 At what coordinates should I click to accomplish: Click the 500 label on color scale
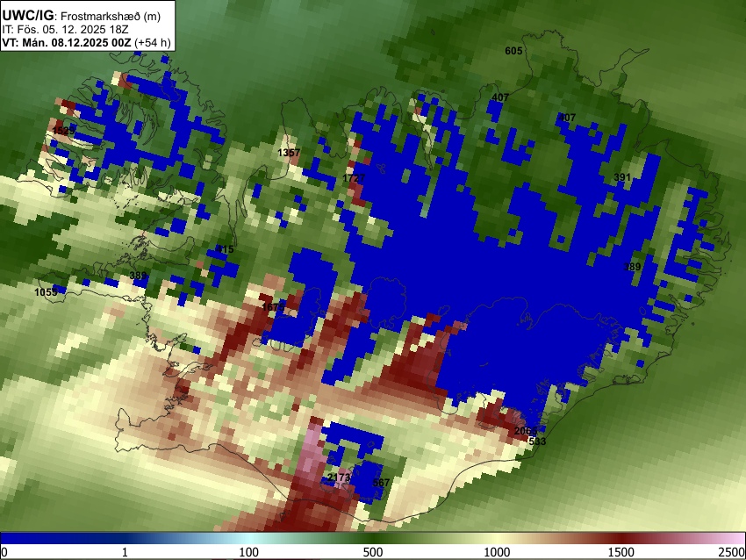pos(373,552)
